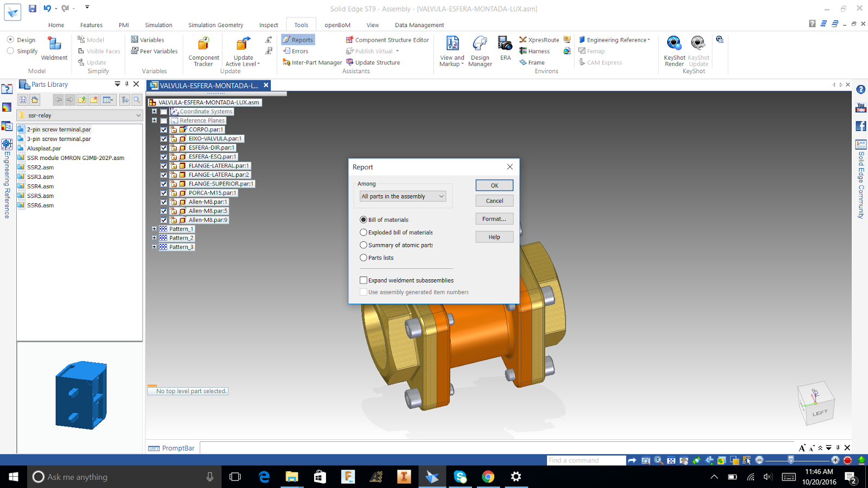
Task: Click the Help button in Report dialog
Action: point(494,237)
